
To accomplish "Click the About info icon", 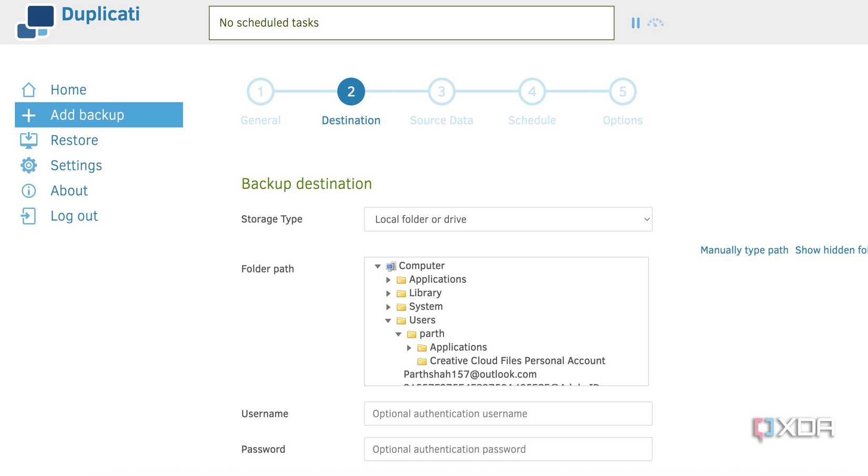I will click(x=29, y=191).
